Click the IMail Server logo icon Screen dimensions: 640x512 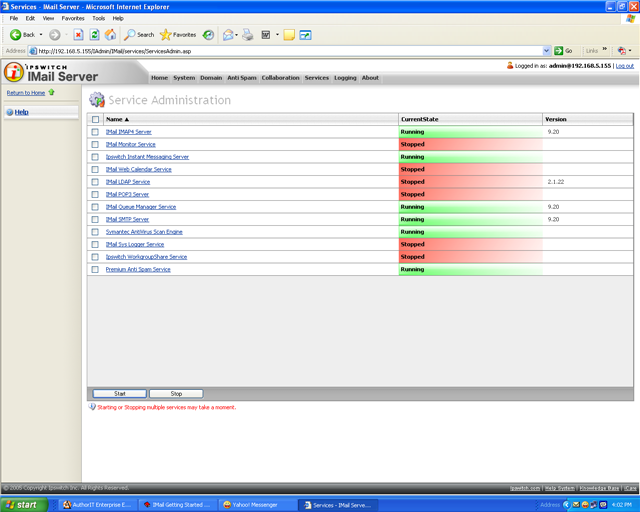point(14,72)
